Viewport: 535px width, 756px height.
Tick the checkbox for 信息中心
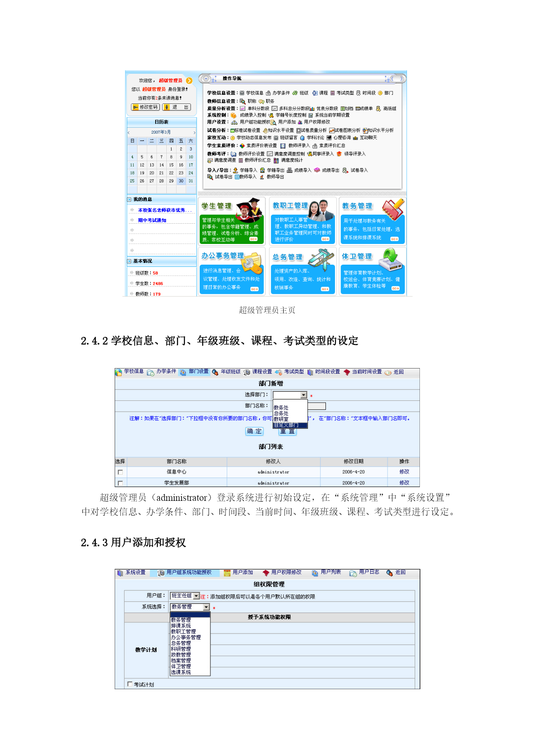click(x=120, y=472)
